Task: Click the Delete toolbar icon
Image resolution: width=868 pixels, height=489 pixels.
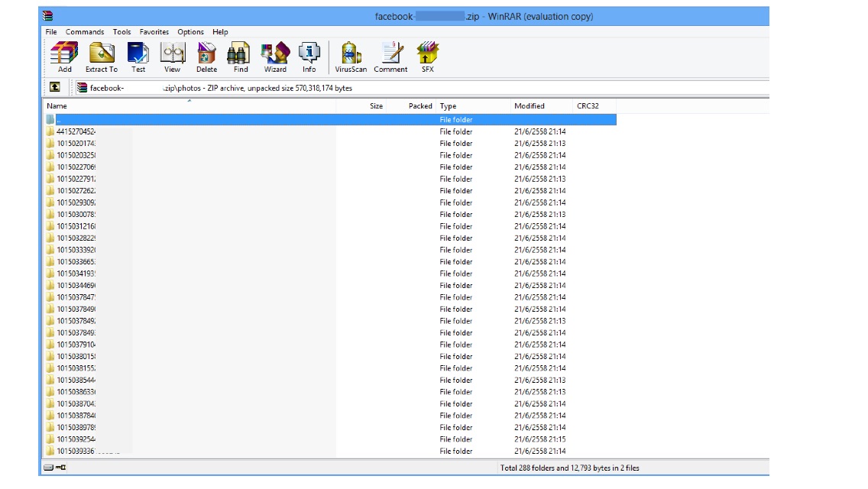Action: 206,57
